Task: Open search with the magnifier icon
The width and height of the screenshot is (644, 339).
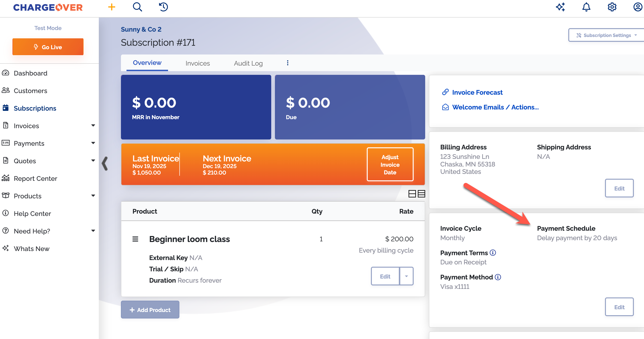Action: [137, 7]
